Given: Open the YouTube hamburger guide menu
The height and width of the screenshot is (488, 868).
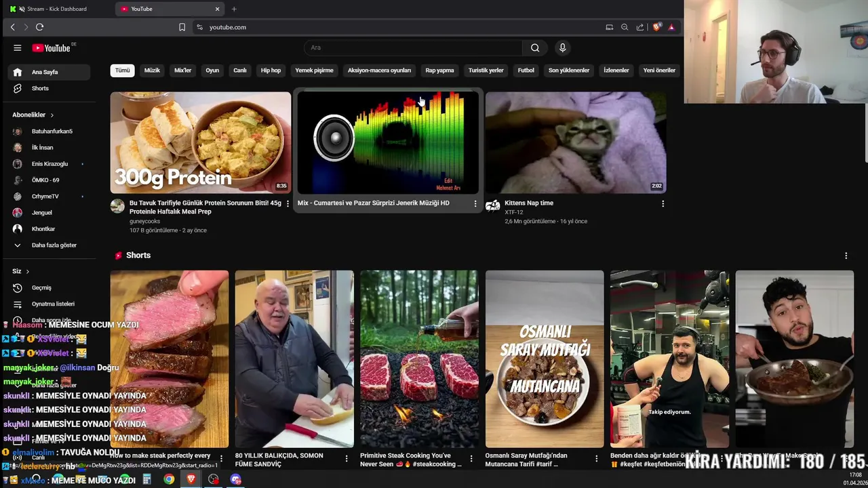Looking at the screenshot, I should point(18,47).
